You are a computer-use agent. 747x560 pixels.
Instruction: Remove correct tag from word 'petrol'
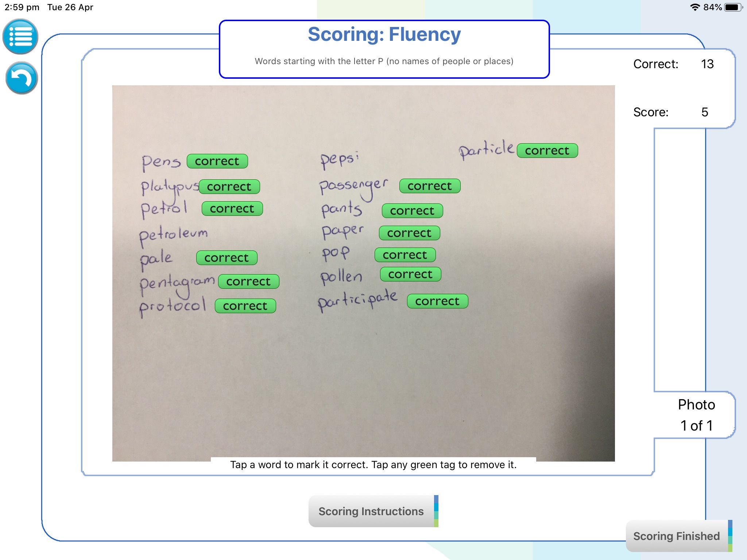pos(231,208)
